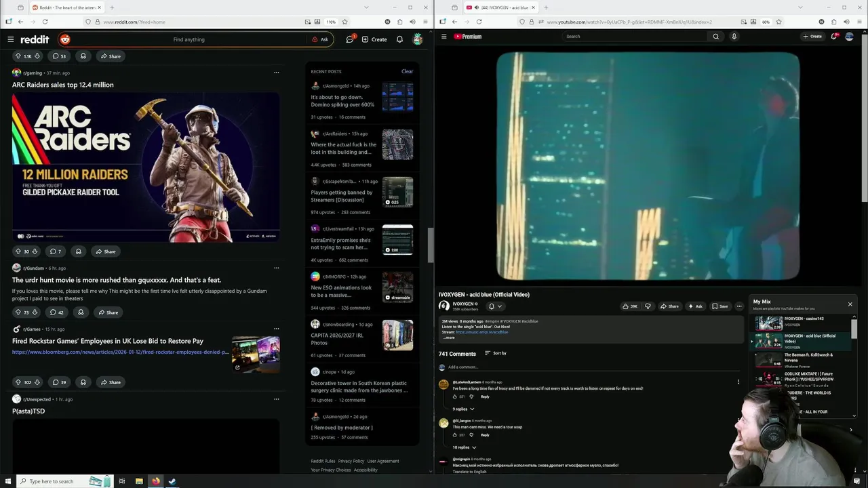868x488 pixels.
Task: Expand 9 replies under LuteAndLantern comment
Action: [x=464, y=409]
